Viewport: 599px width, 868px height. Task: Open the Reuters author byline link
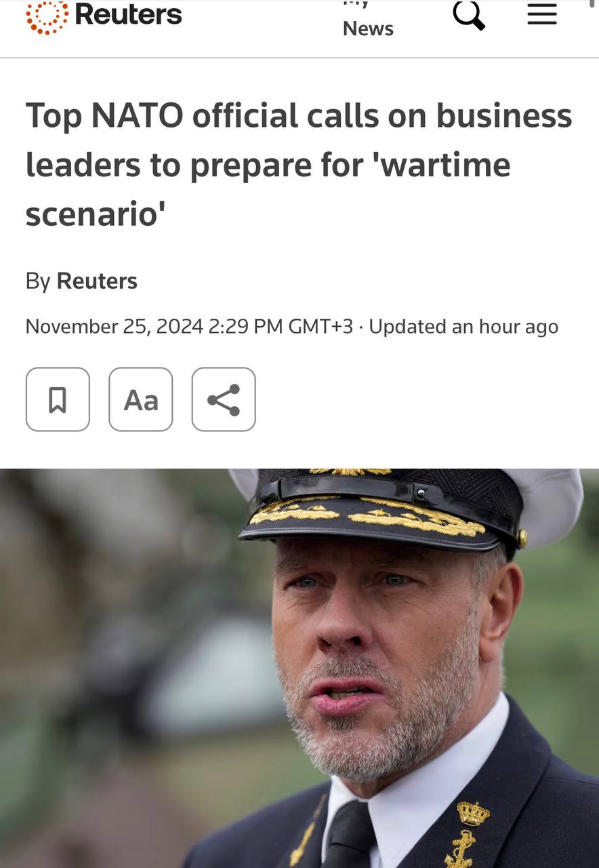(97, 281)
